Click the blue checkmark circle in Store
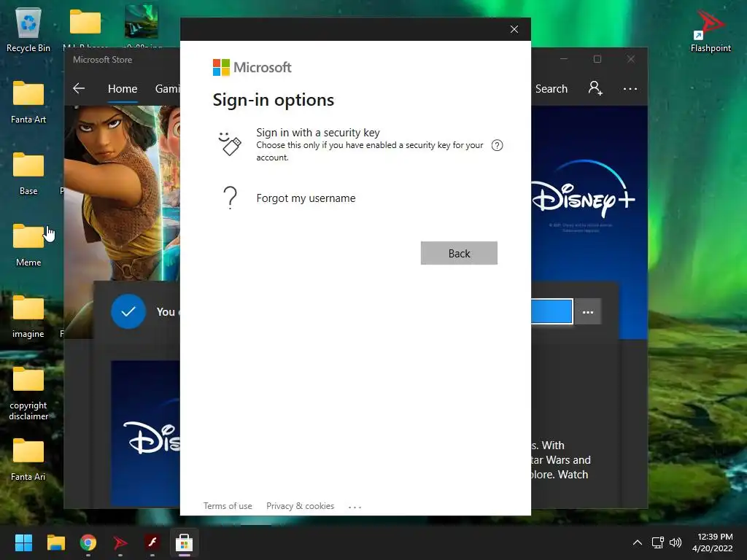Screen dimensions: 747x560 (x=128, y=311)
